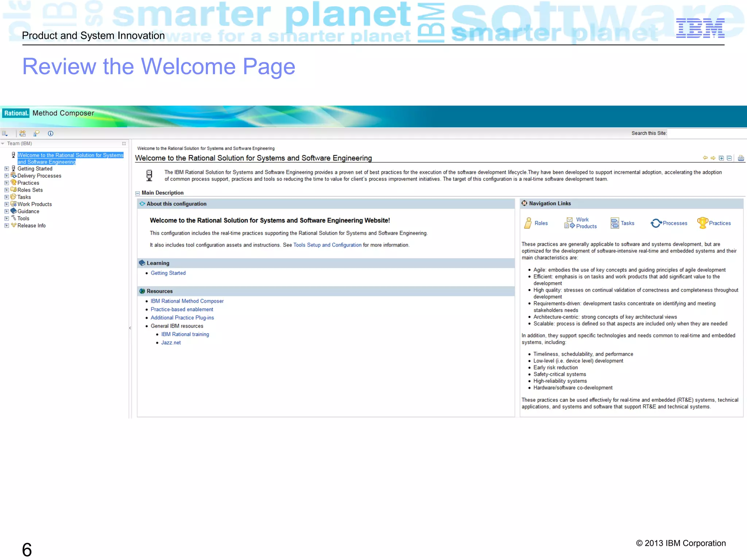This screenshot has height=560, width=747.
Task: Click the Rational logo in the banner
Action: point(16,113)
